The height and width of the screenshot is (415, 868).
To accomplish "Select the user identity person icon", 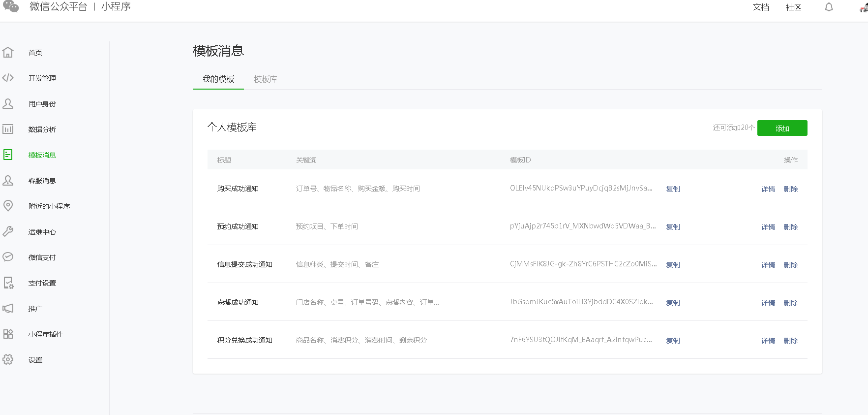I will 8,103.
